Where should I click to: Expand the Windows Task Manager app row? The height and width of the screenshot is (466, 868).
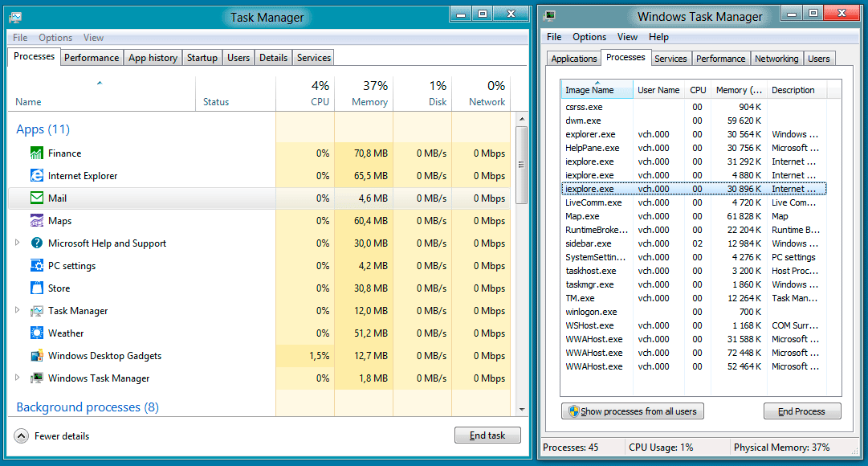pyautogui.click(x=17, y=378)
